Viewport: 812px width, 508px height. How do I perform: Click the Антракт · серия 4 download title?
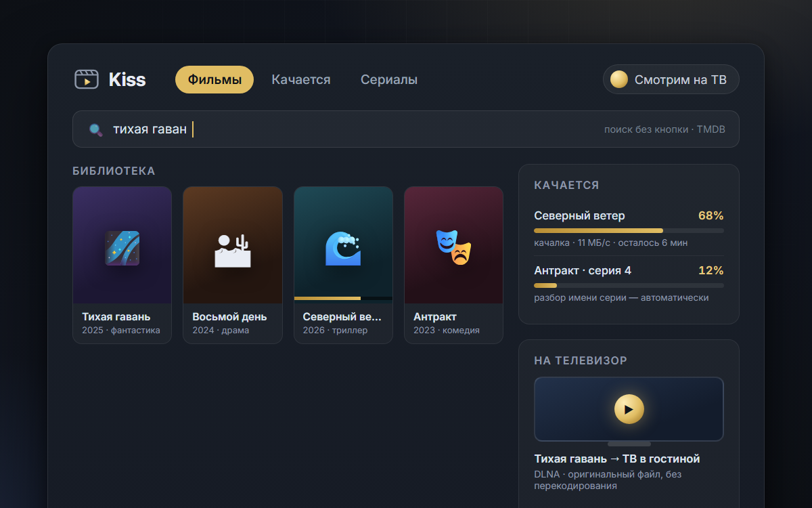pyautogui.click(x=583, y=270)
